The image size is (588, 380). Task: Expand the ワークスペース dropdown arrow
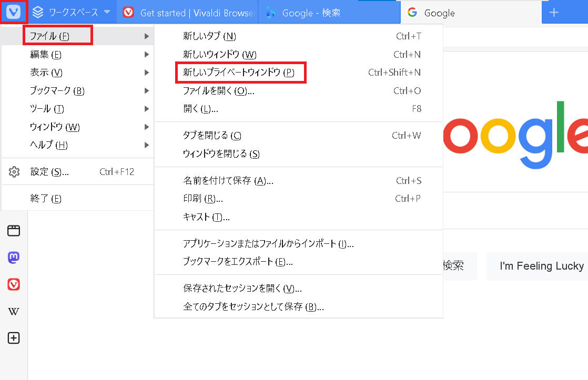[107, 12]
